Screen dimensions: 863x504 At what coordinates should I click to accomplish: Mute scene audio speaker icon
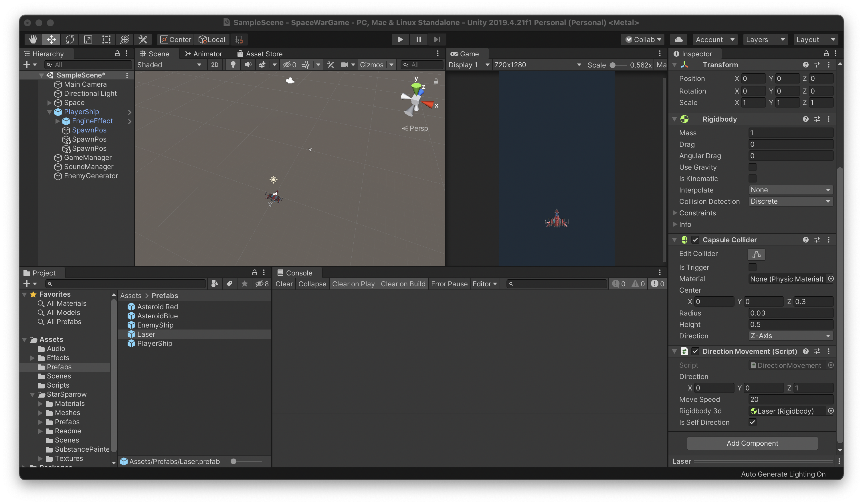coord(248,65)
